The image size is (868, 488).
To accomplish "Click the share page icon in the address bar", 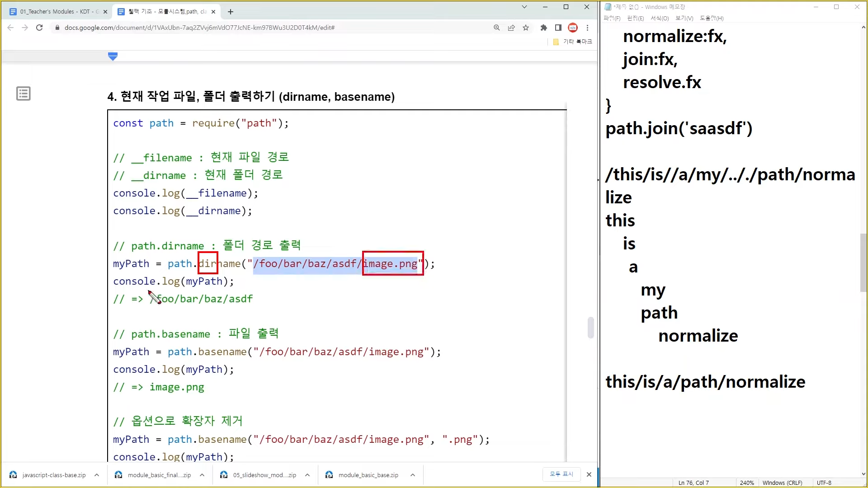I will tap(511, 28).
